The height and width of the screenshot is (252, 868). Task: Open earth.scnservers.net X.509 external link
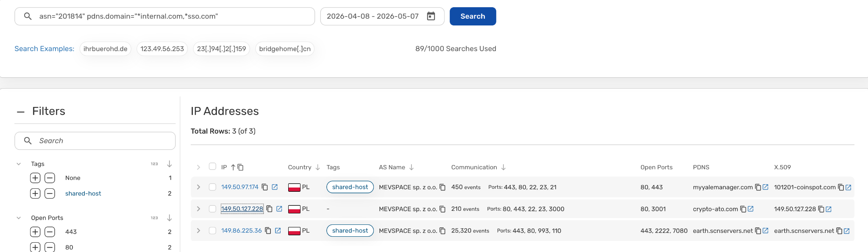(847, 231)
